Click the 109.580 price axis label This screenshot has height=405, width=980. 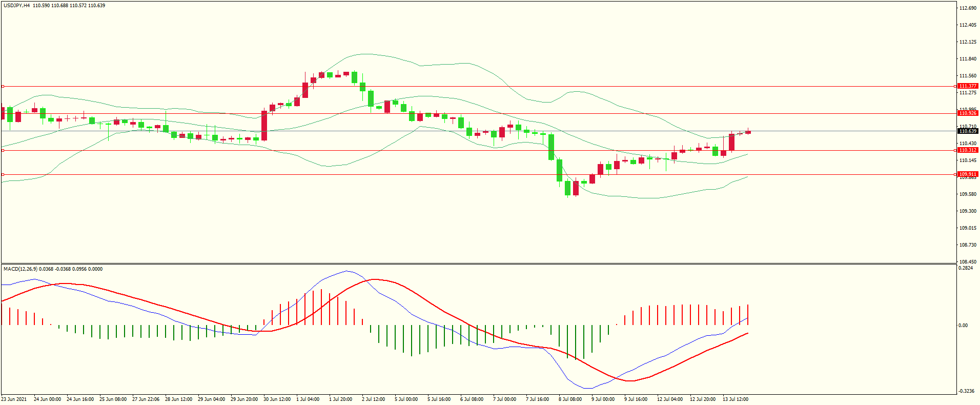(968, 194)
